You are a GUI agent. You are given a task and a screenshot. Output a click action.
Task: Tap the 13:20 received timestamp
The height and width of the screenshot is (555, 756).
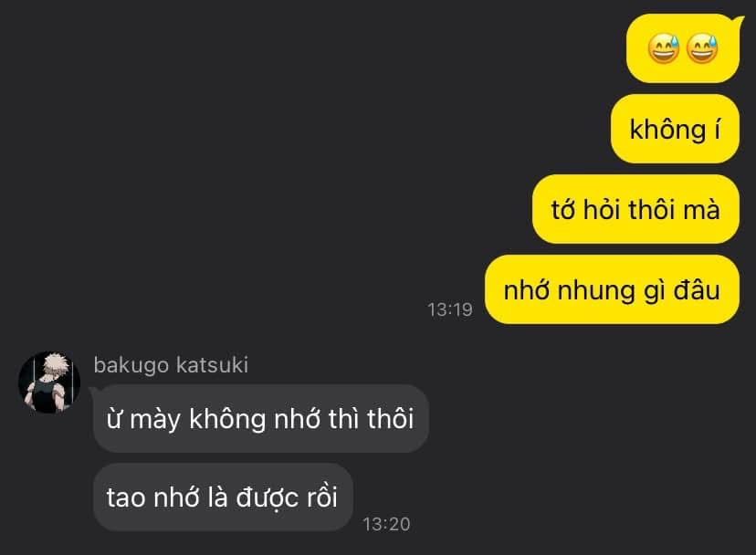[386, 524]
